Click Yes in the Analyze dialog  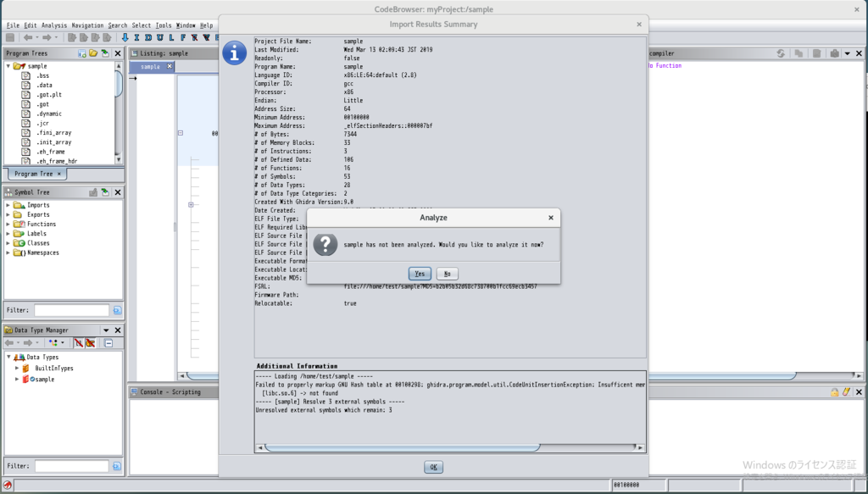420,274
